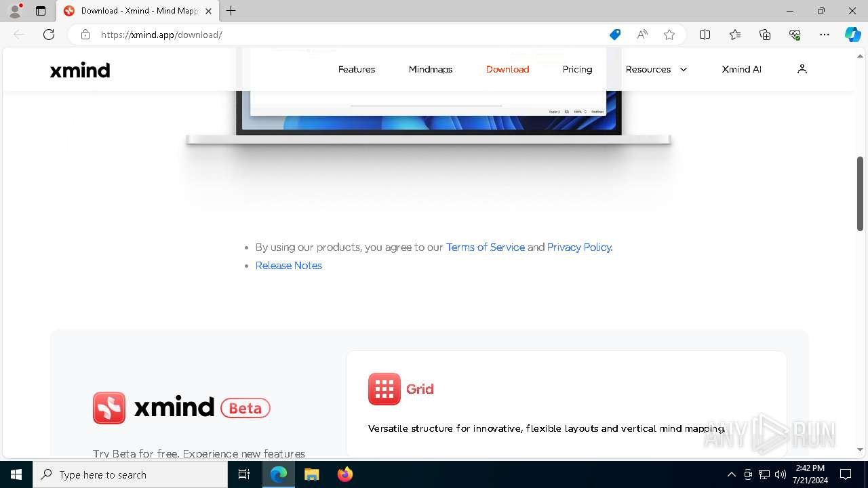
Task: Open Microsoft Edge from the taskbar
Action: [279, 474]
